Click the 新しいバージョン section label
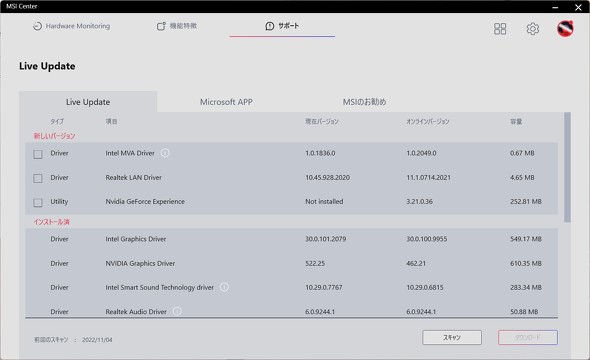The height and width of the screenshot is (360, 590). tap(55, 136)
